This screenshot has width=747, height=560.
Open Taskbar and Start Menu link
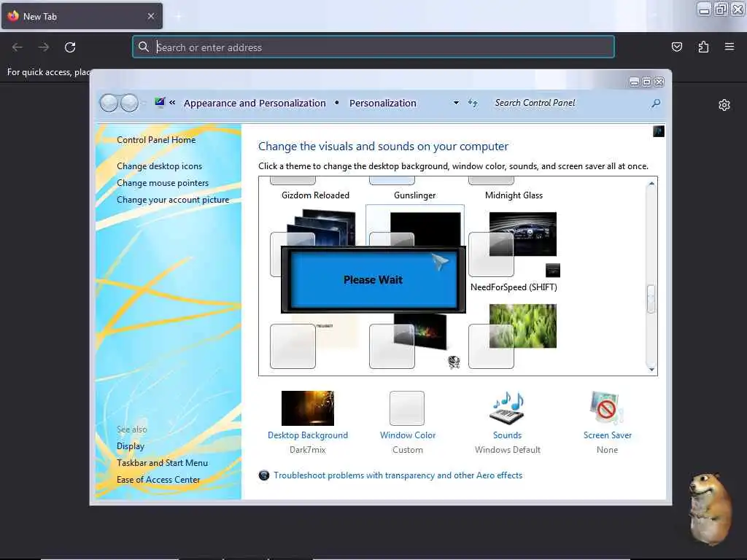point(163,463)
